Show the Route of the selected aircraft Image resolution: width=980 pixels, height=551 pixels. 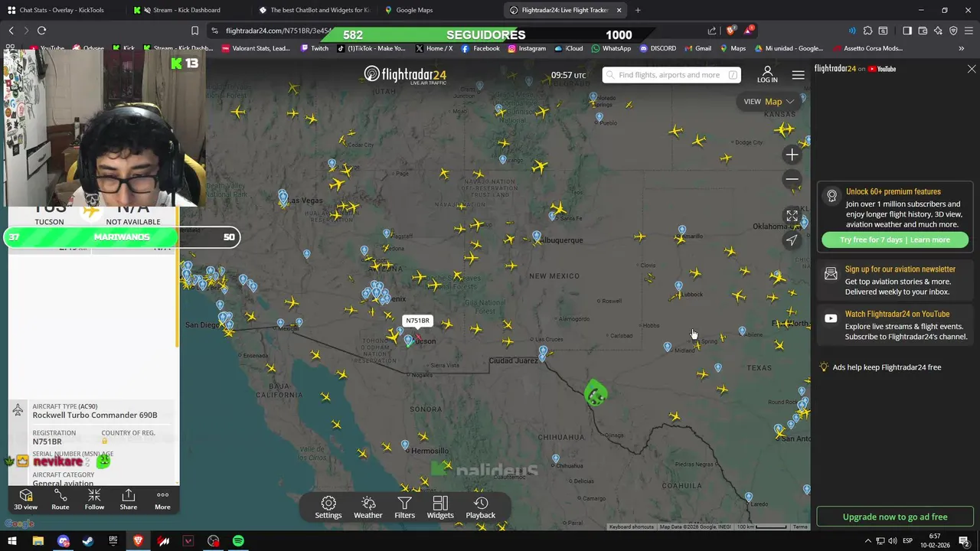point(60,500)
